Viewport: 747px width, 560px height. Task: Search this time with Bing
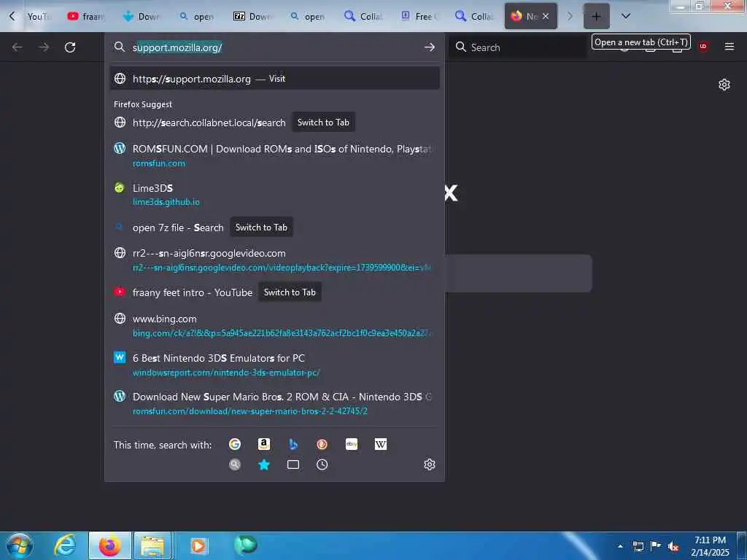[x=293, y=444]
